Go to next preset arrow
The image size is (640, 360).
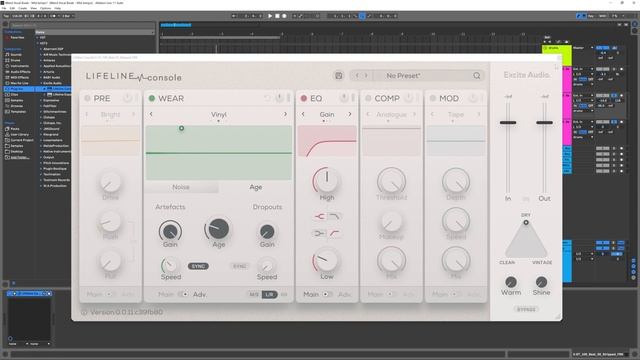[366, 76]
